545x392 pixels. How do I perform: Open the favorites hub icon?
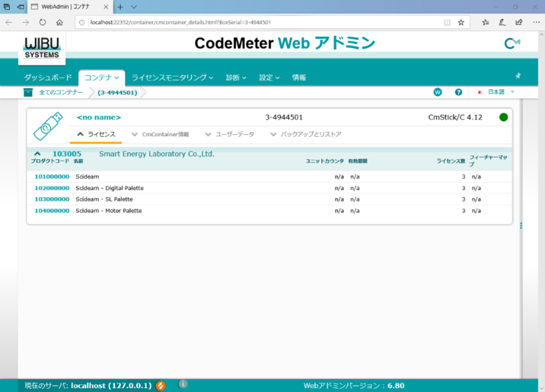(x=485, y=22)
